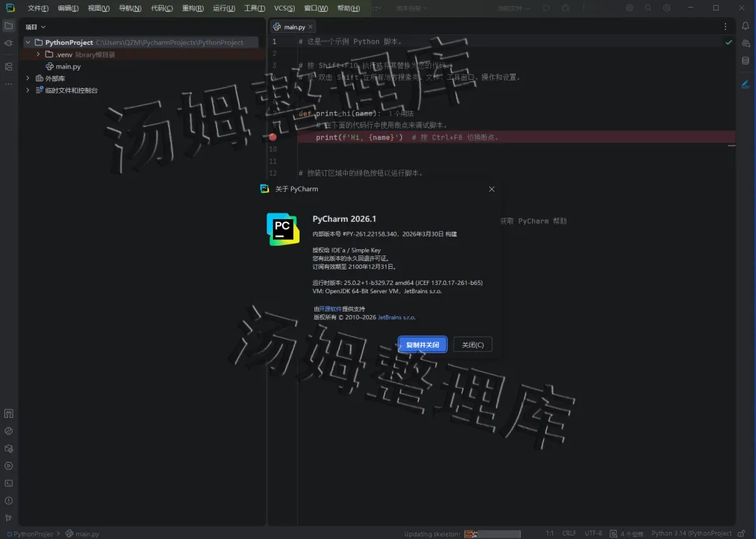This screenshot has width=756, height=539.
Task: Open the Database tool window icon
Action: pos(745,61)
